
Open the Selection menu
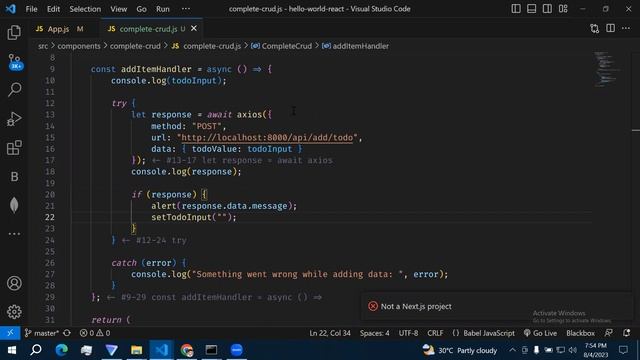(85, 9)
